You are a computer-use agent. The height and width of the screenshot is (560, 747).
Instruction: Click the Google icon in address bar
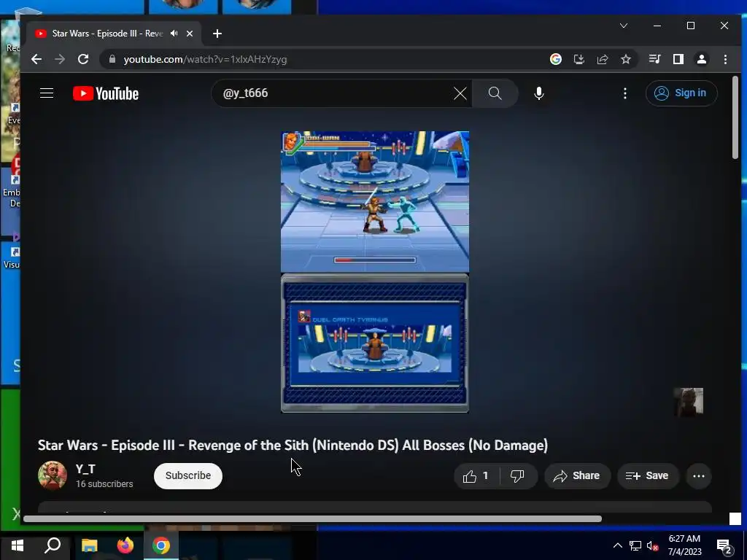[x=555, y=59]
